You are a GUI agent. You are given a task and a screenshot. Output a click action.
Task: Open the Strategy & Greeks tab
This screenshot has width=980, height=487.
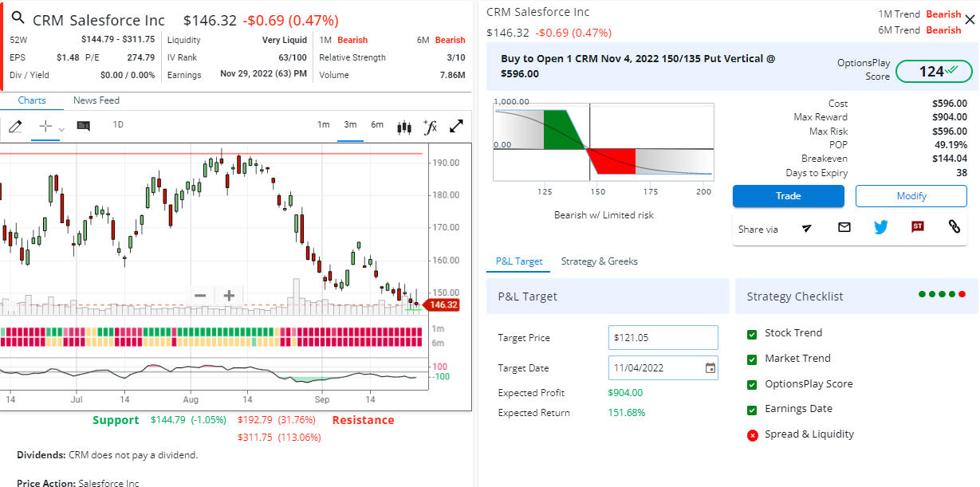coord(600,261)
